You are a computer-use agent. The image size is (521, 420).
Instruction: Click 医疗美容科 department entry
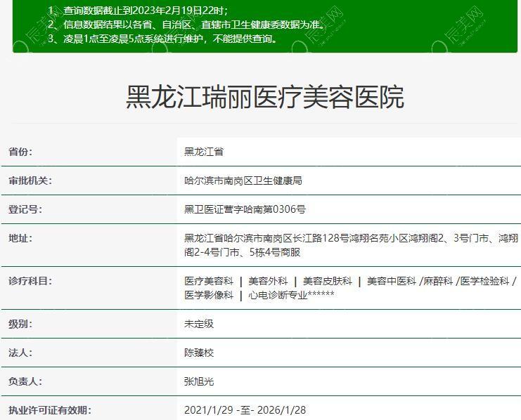click(x=209, y=281)
